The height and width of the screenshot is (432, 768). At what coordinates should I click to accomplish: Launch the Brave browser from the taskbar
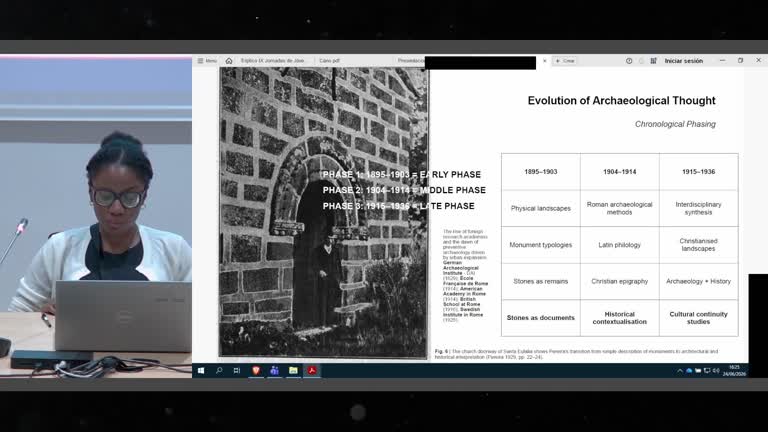coord(256,371)
